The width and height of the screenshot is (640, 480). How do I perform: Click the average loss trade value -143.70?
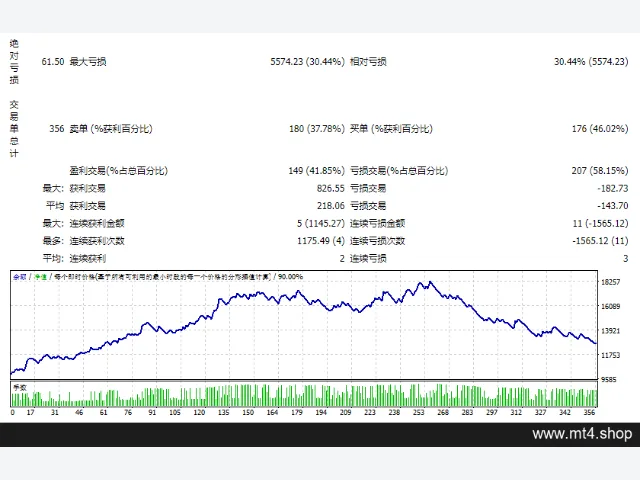coord(613,206)
